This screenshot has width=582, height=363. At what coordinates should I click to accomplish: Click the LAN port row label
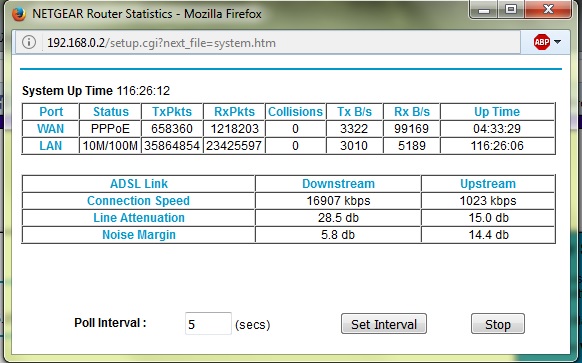[x=51, y=146]
